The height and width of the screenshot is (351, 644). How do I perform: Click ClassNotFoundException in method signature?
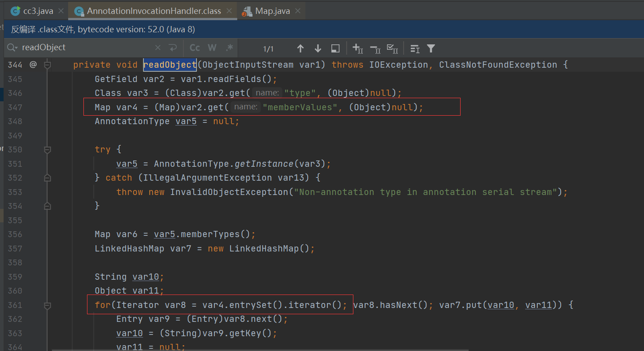[x=498, y=65]
